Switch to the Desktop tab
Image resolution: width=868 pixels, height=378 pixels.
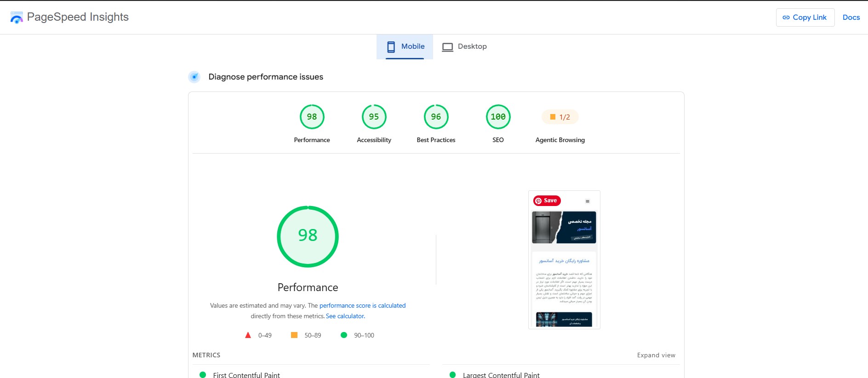464,46
